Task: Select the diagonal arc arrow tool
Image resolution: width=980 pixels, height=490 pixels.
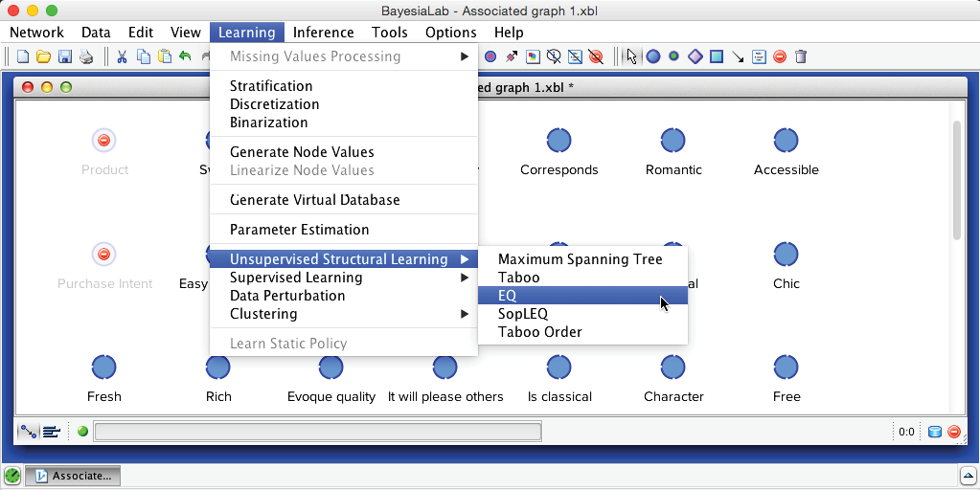Action: pyautogui.click(x=738, y=56)
